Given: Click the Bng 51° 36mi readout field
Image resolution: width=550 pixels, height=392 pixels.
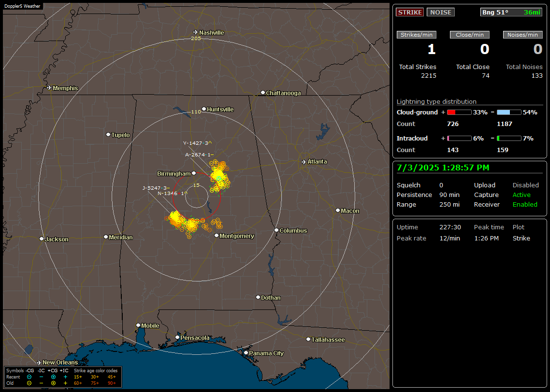Looking at the screenshot, I should click(x=511, y=12).
